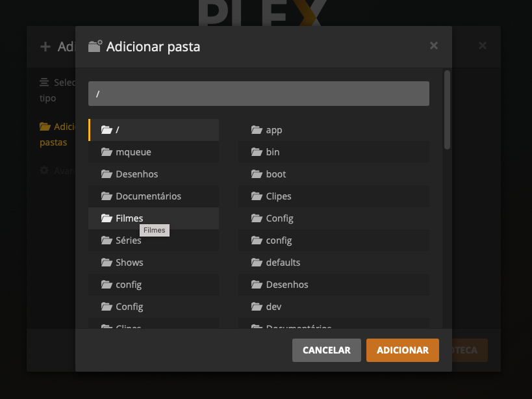Click the folder icon beside app
The image size is (532, 399).
tap(257, 130)
